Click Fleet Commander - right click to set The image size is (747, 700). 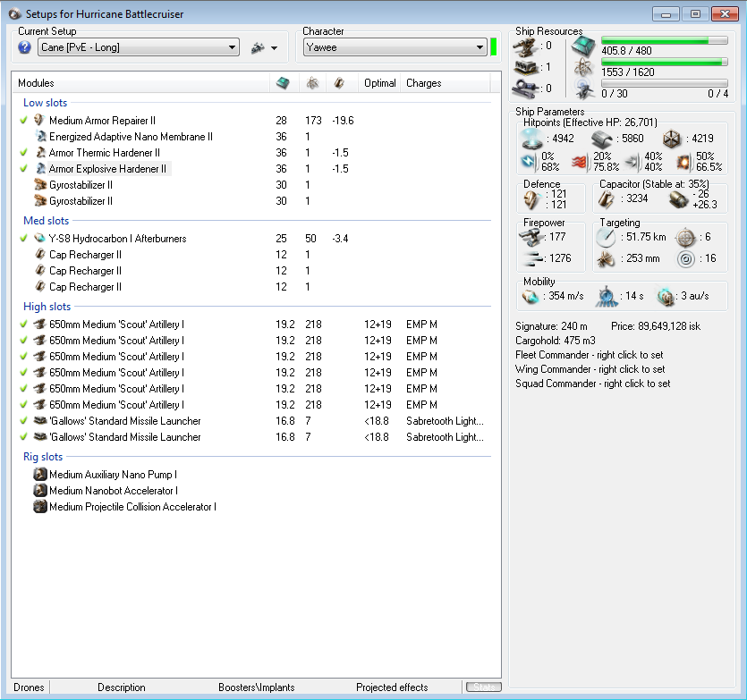click(590, 355)
